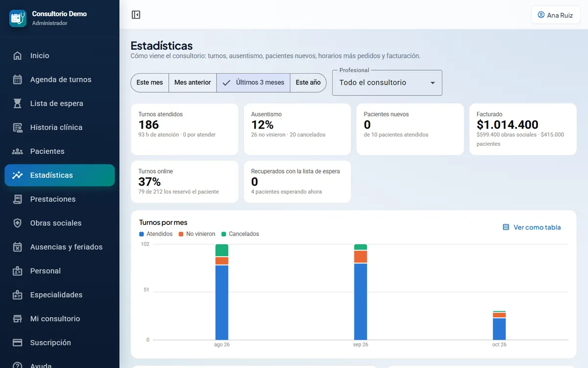Click the Obras sociales shield icon
The width and height of the screenshot is (588, 368).
click(x=18, y=223)
